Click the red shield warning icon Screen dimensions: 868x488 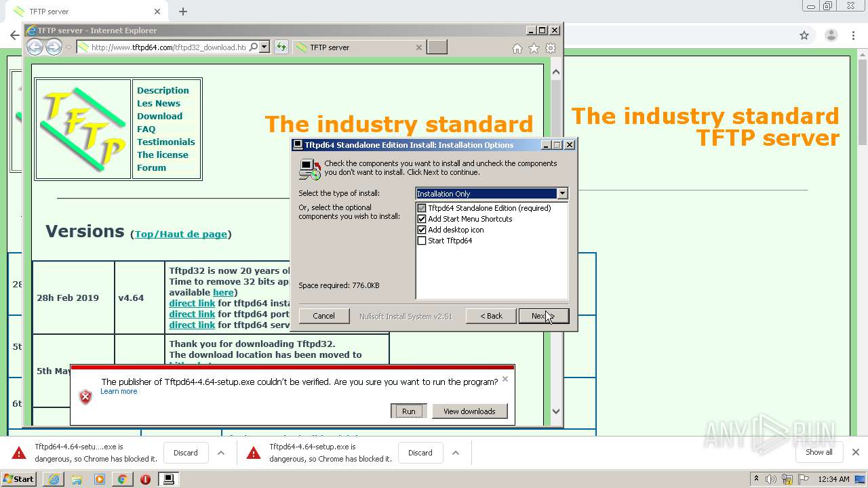click(85, 397)
